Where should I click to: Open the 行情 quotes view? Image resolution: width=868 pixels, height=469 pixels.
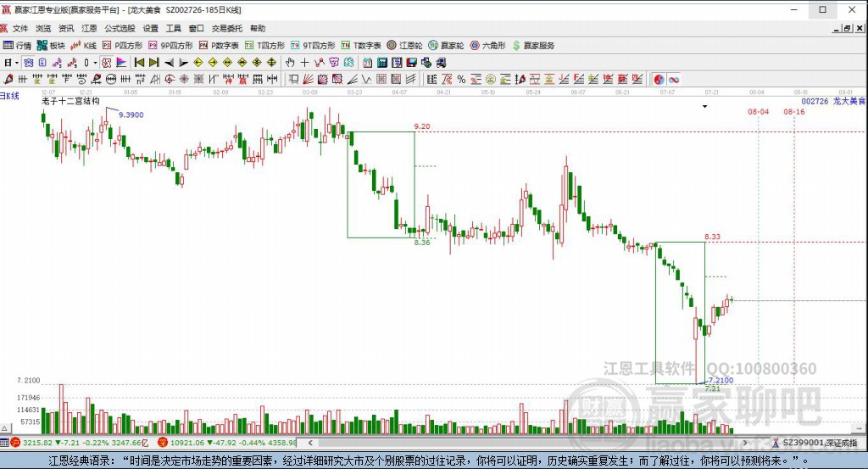point(17,46)
